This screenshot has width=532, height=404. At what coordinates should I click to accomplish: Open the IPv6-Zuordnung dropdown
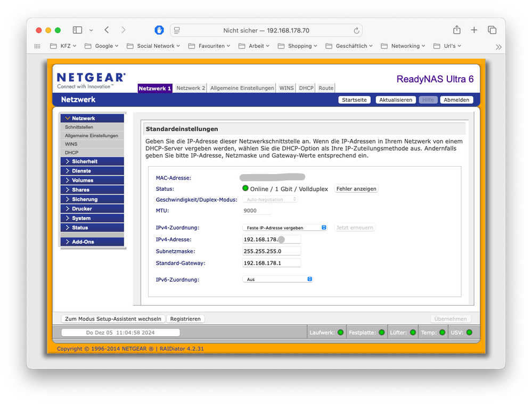click(x=277, y=279)
